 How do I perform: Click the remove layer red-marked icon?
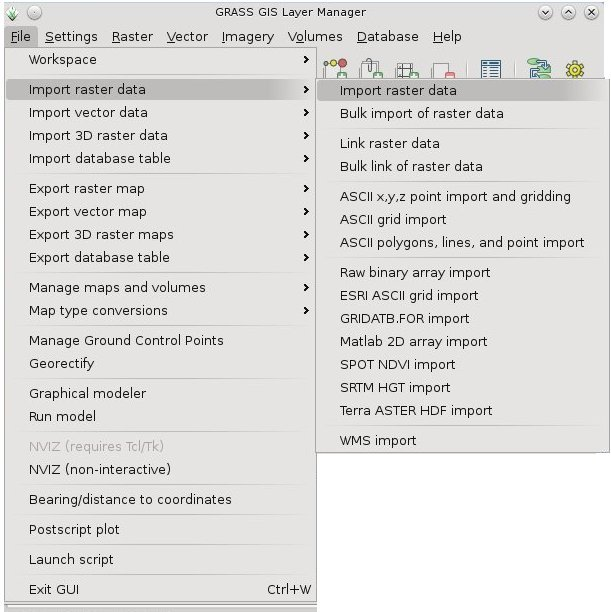[x=444, y=70]
